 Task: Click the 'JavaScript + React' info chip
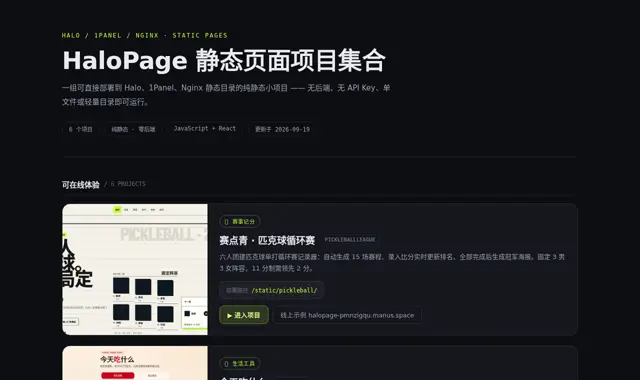204,129
